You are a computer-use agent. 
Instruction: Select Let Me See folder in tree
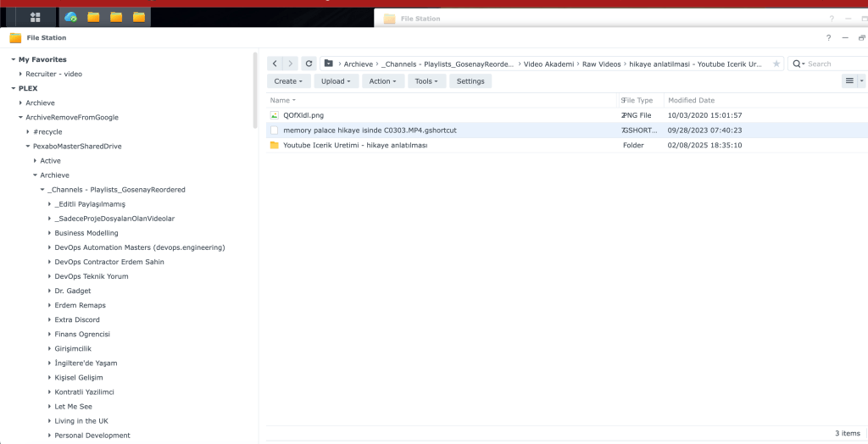click(x=73, y=407)
